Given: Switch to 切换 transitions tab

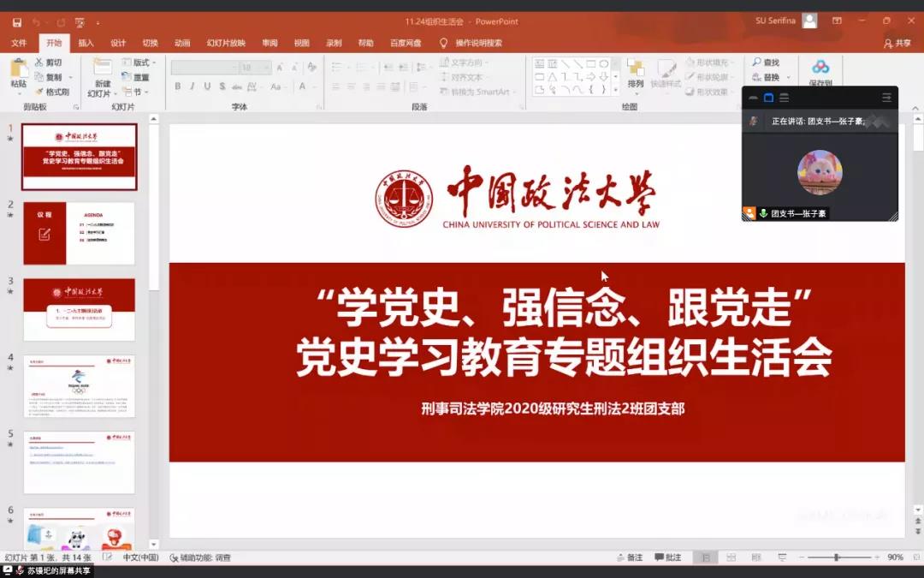Looking at the screenshot, I should point(151,43).
